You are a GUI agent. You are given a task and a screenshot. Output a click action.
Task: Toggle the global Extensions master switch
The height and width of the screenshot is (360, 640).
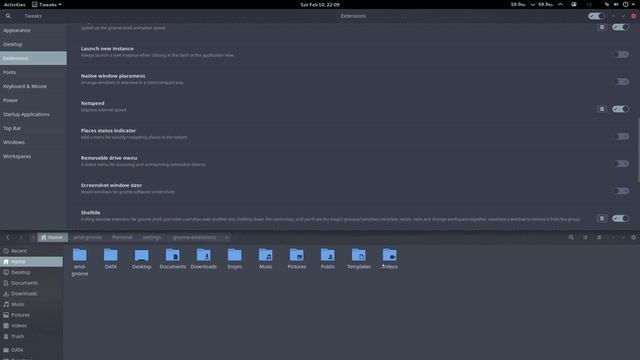tap(596, 16)
